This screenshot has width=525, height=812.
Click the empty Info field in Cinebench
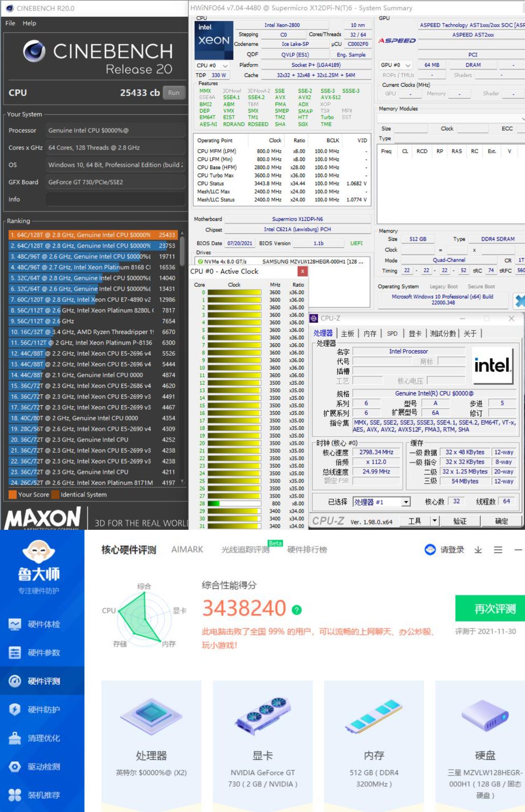tap(115, 199)
